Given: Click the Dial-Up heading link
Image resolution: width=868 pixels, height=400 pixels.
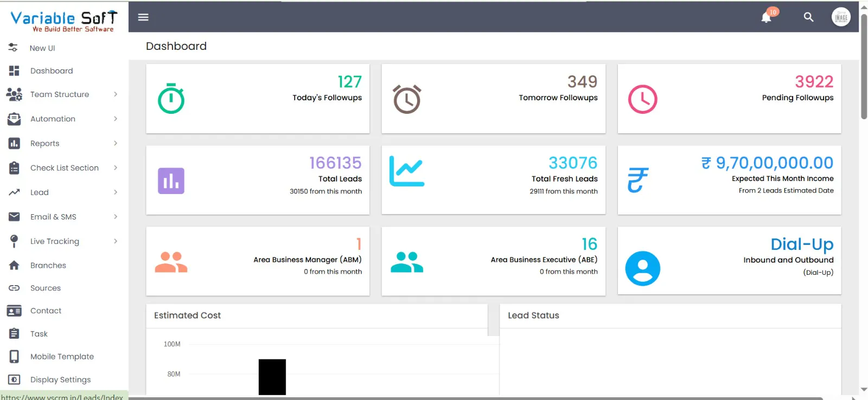Looking at the screenshot, I should pos(802,244).
